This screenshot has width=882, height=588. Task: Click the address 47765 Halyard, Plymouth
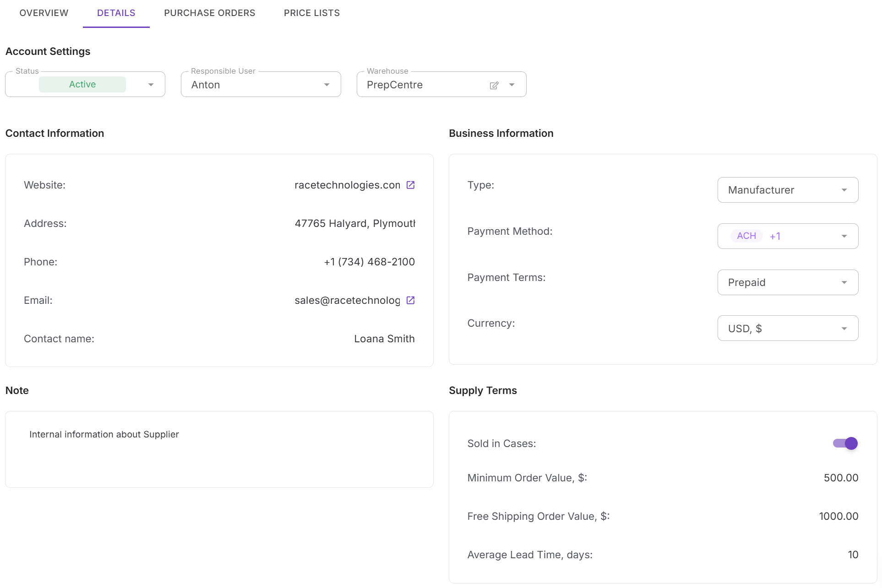coord(355,223)
